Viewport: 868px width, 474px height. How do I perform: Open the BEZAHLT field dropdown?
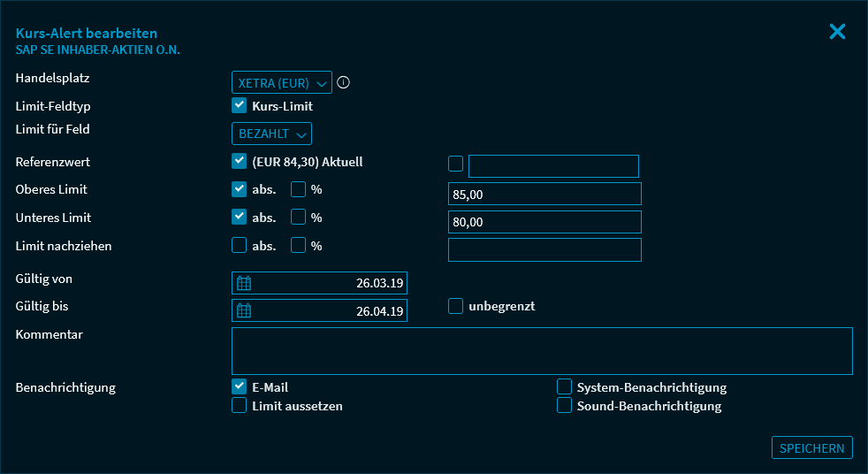271,134
